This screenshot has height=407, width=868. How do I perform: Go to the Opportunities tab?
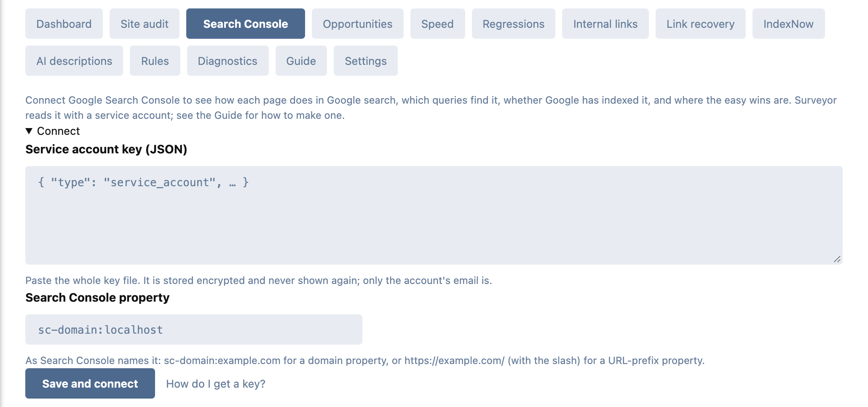[x=358, y=24]
